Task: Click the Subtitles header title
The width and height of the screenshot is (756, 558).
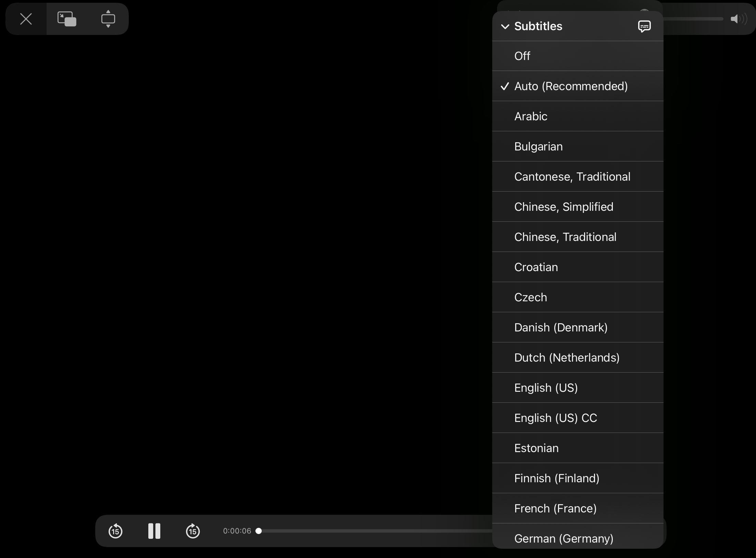Action: click(x=538, y=26)
